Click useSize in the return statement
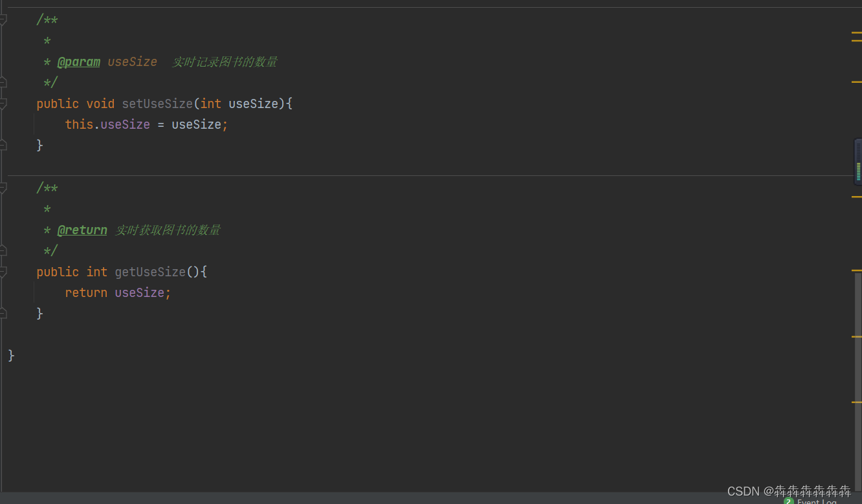Image resolution: width=862 pixels, height=504 pixels. click(x=140, y=292)
